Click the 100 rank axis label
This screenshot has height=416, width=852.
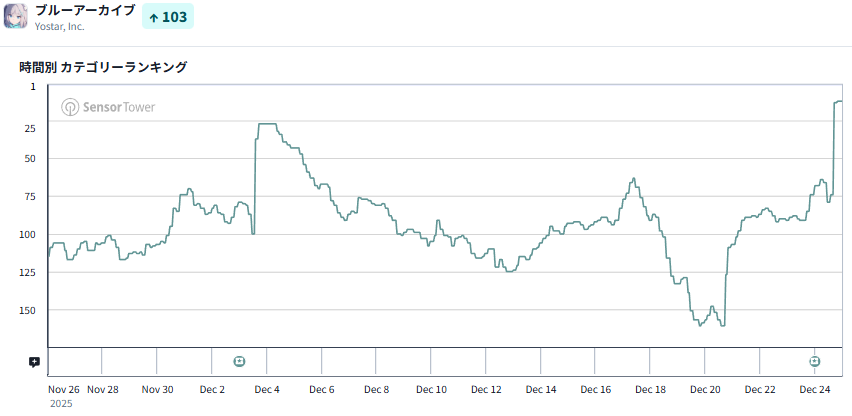click(27, 234)
